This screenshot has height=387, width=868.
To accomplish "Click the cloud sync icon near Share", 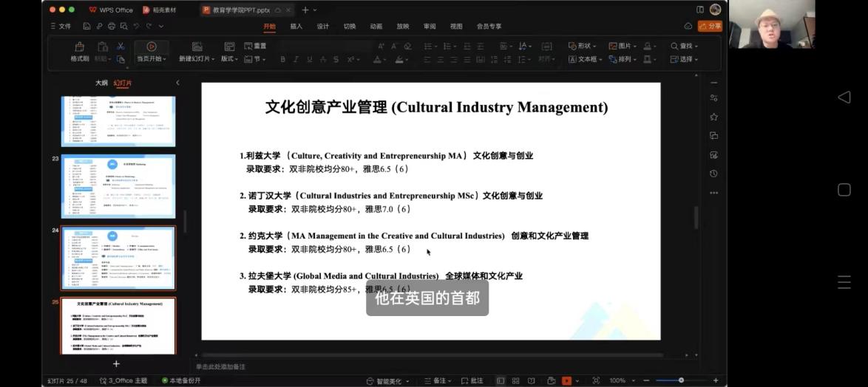I will [x=688, y=26].
